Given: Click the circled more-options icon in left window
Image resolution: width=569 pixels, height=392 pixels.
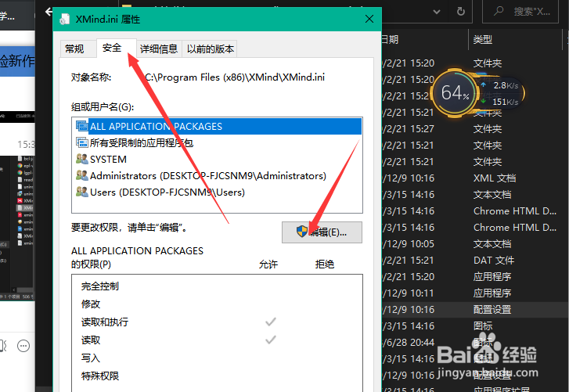Looking at the screenshot, I should 23,346.
